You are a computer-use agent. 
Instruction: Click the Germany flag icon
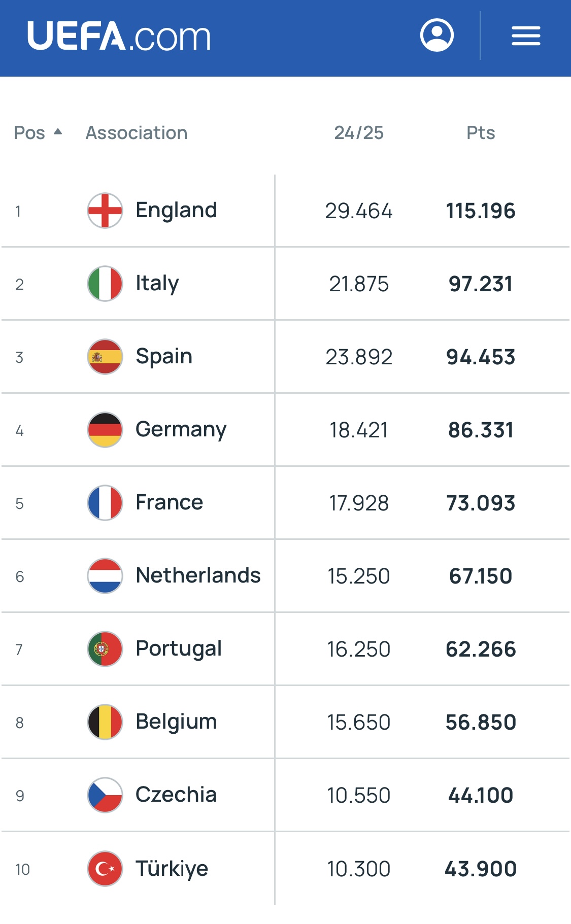(x=105, y=430)
